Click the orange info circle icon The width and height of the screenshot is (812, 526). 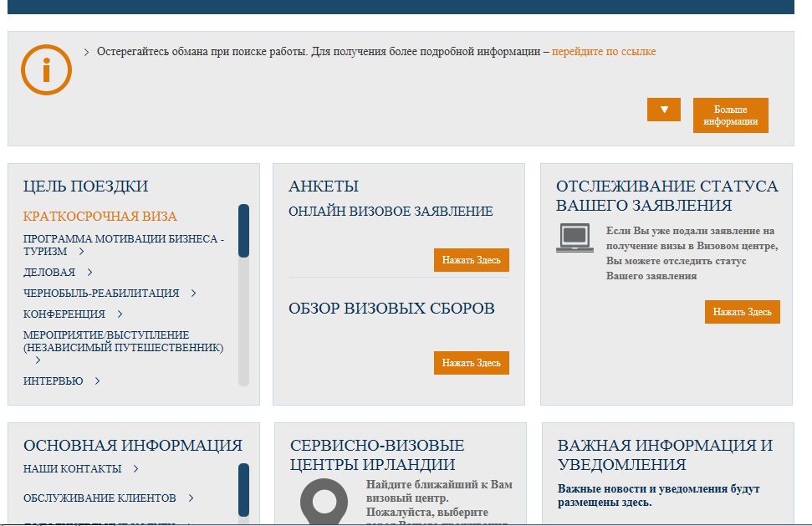tap(46, 70)
